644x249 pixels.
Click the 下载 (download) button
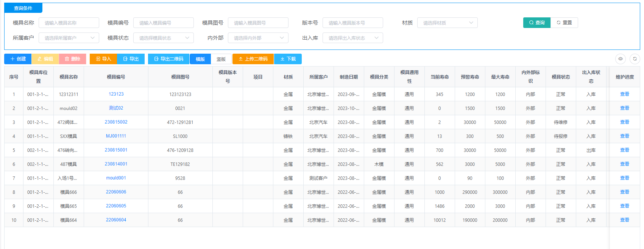tap(288, 59)
